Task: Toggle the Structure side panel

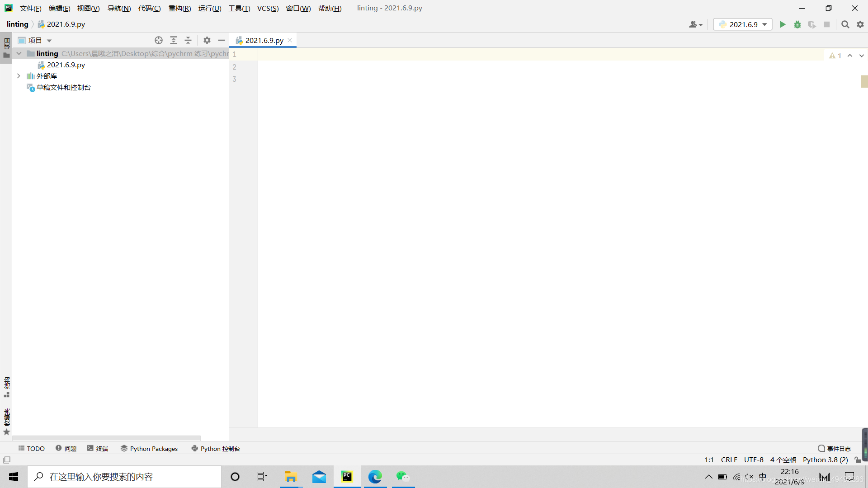Action: point(7,387)
